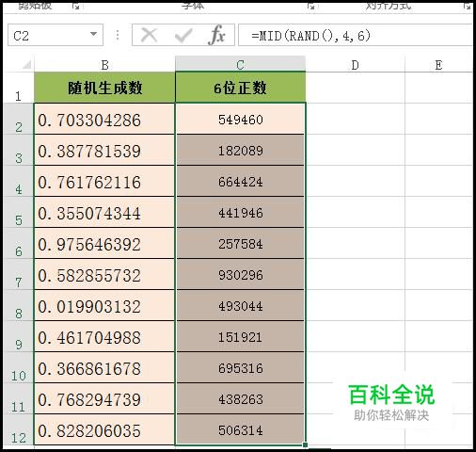Click cell with value 493044
This screenshot has width=476, height=452.
[240, 306]
